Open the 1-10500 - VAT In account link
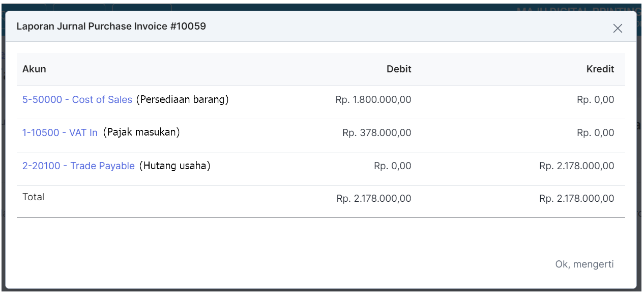Image resolution: width=644 pixels, height=294 pixels. coord(60,133)
